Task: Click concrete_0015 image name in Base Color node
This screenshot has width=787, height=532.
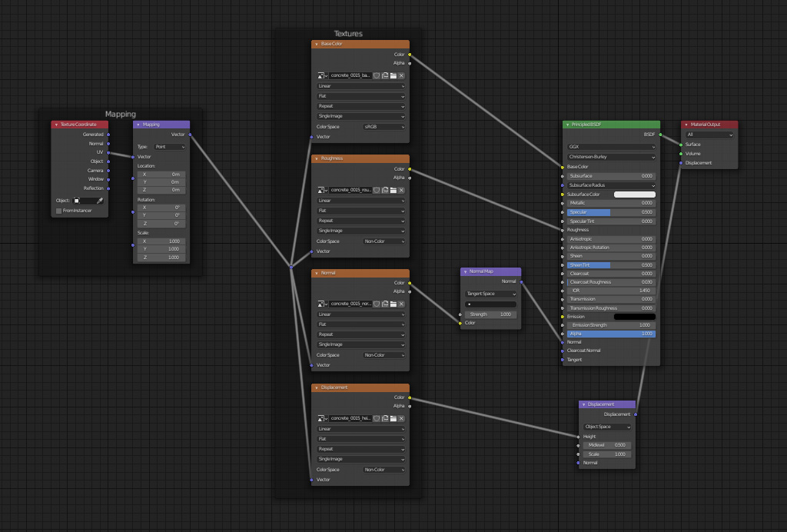Action: tap(350, 76)
